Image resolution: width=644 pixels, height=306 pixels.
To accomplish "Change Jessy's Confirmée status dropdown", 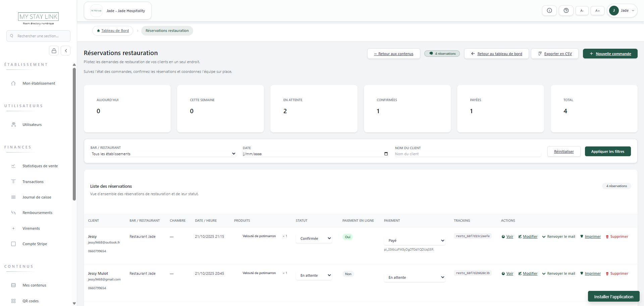I will (x=314, y=238).
